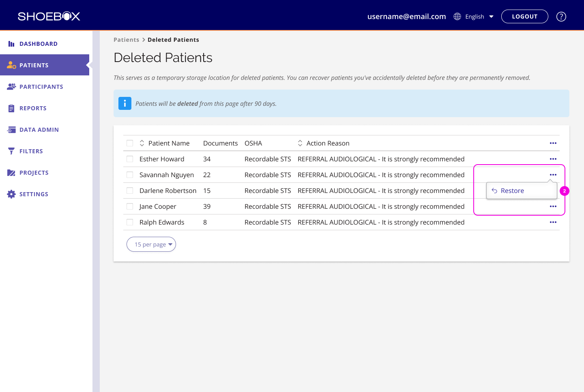Select Ralph Edwards' checkbox

coord(130,222)
